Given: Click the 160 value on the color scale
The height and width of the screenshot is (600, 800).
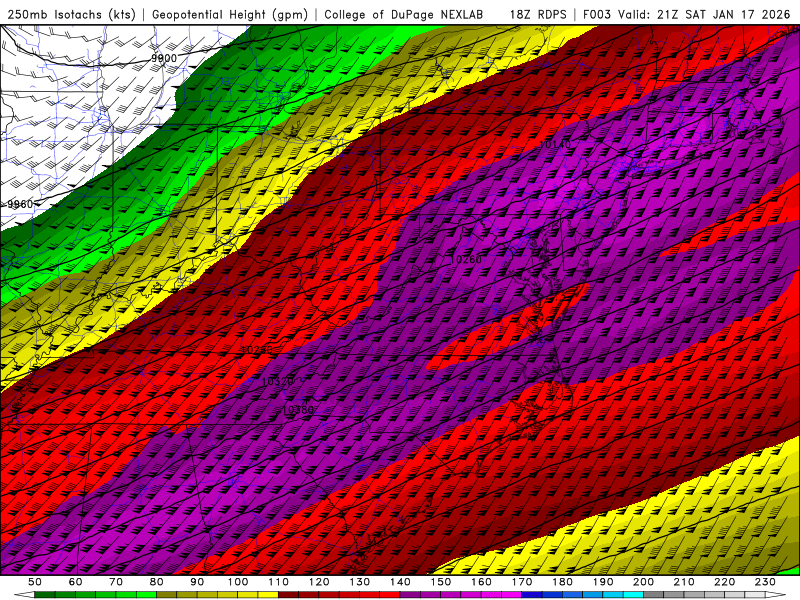Looking at the screenshot, I should pos(481,582).
